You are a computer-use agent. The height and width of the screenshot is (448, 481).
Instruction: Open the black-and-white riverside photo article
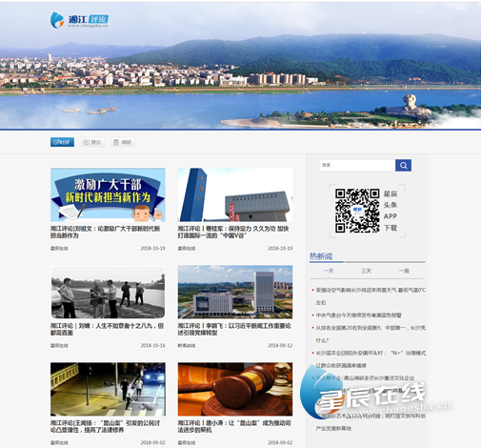[x=108, y=292]
